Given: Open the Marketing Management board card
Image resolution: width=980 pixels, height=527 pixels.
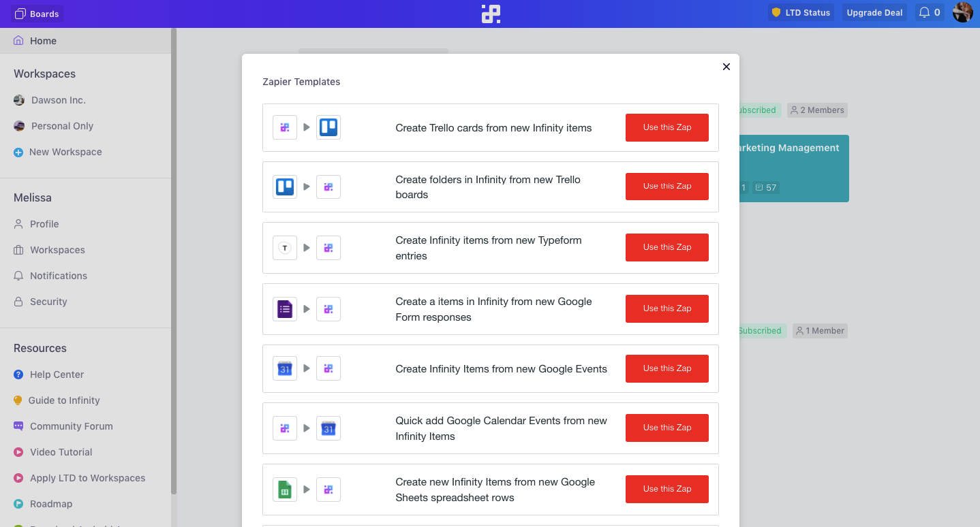Looking at the screenshot, I should [794, 168].
